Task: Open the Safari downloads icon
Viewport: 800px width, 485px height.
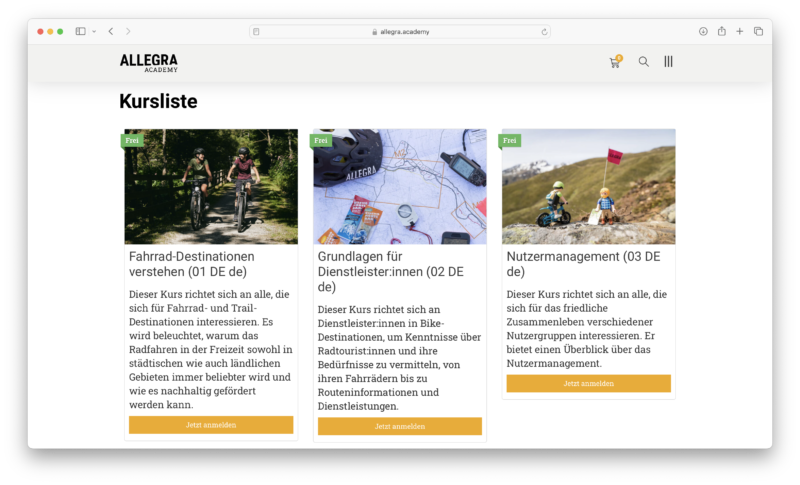Action: pyautogui.click(x=703, y=31)
